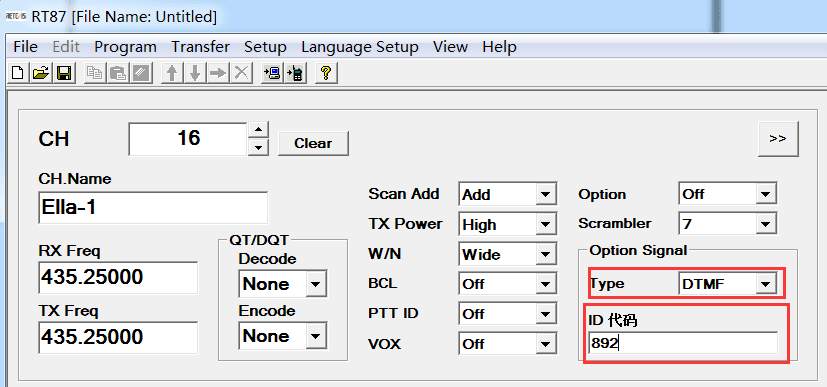Click the New file toolbar icon
Screen dimensions: 827x387
tap(17, 73)
